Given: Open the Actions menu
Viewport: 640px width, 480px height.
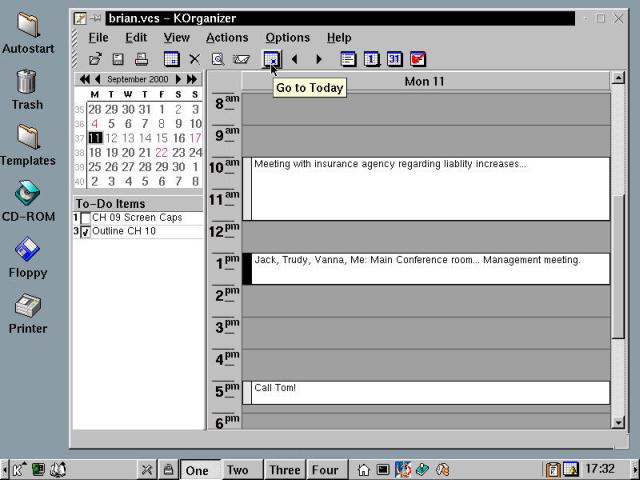Looking at the screenshot, I should click(x=227, y=38).
